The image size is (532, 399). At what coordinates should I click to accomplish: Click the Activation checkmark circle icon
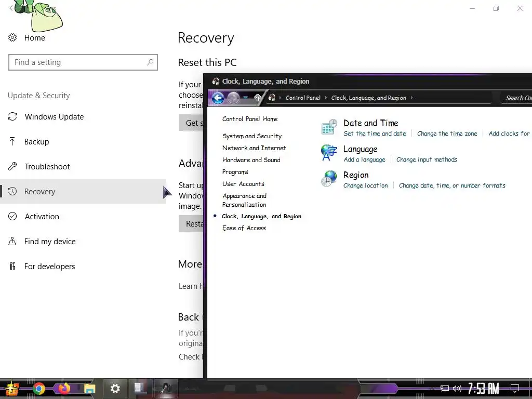12,217
